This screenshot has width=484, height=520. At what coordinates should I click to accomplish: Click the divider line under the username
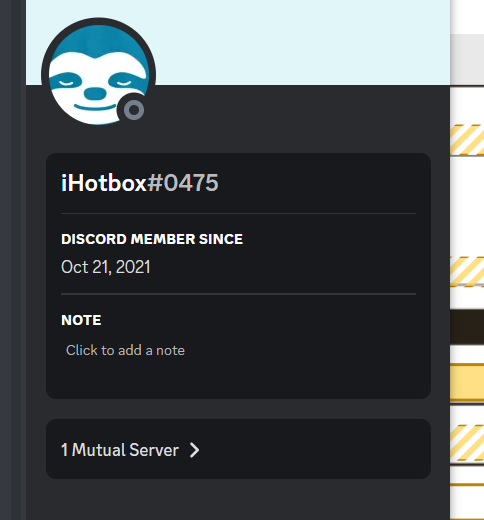pos(238,213)
